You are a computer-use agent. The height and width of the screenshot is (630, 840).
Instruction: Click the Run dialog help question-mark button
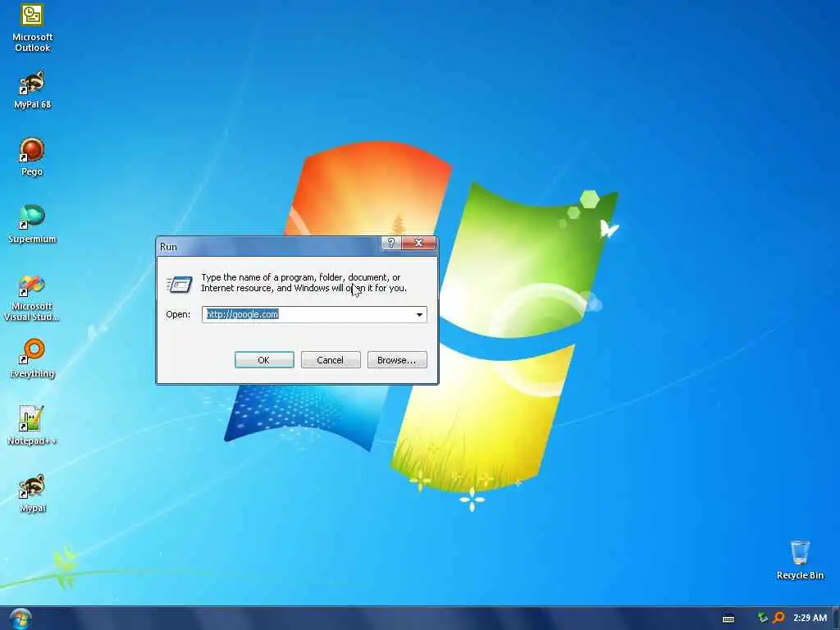(x=391, y=243)
